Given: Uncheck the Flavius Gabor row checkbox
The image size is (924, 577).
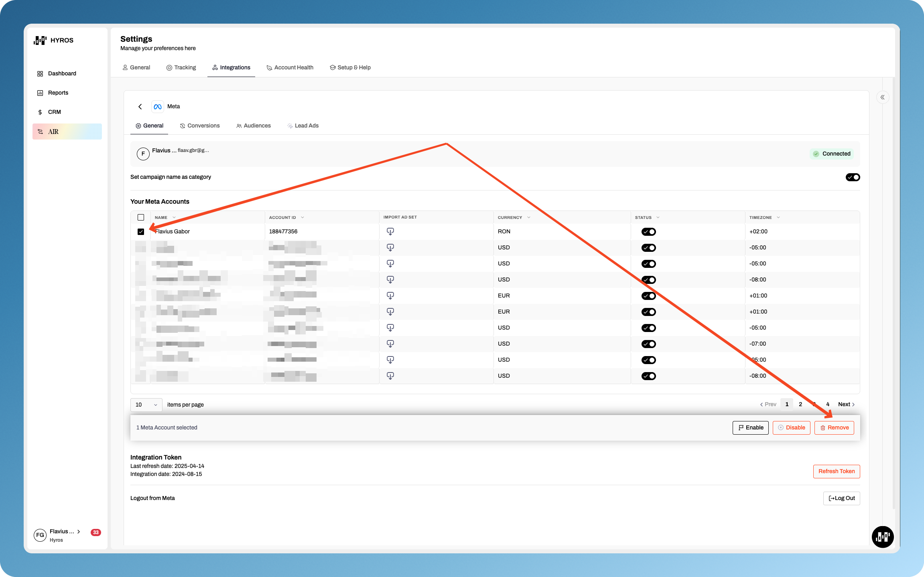Looking at the screenshot, I should click(x=141, y=232).
